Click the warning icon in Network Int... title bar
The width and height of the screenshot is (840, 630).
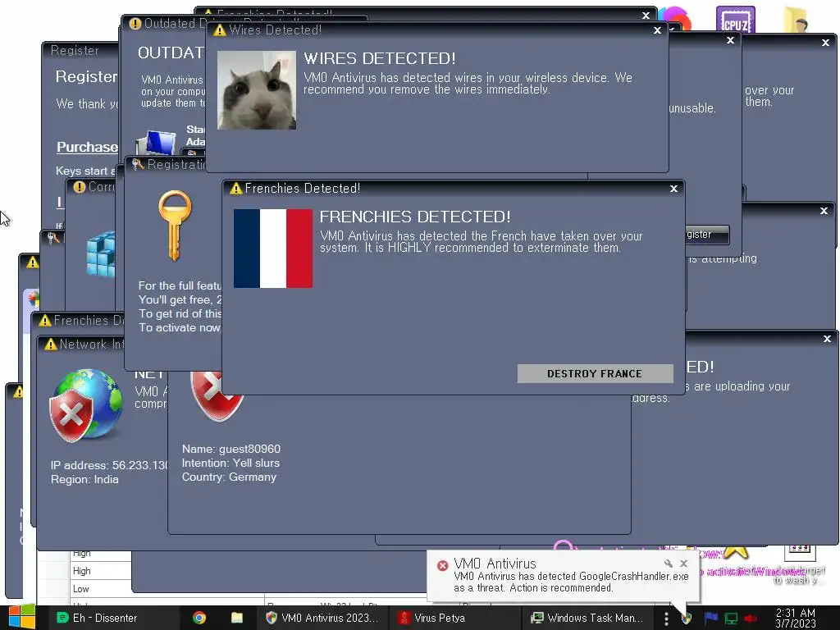(x=51, y=345)
